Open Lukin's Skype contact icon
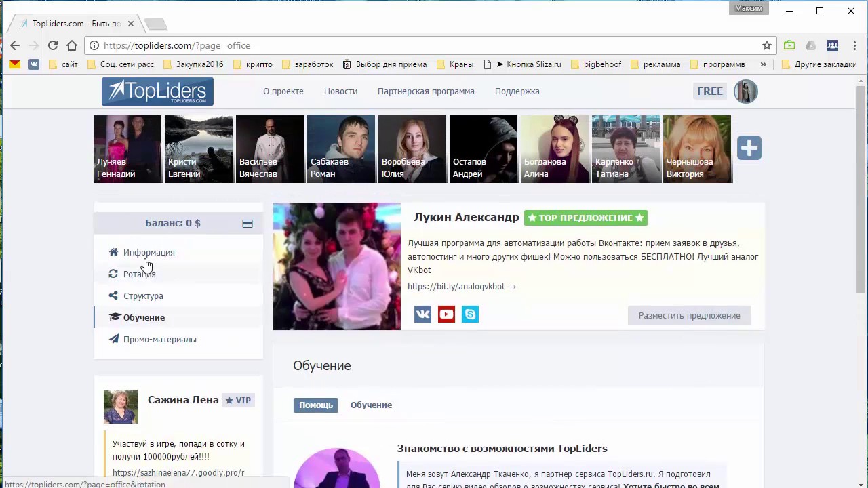The height and width of the screenshot is (488, 868). click(470, 314)
